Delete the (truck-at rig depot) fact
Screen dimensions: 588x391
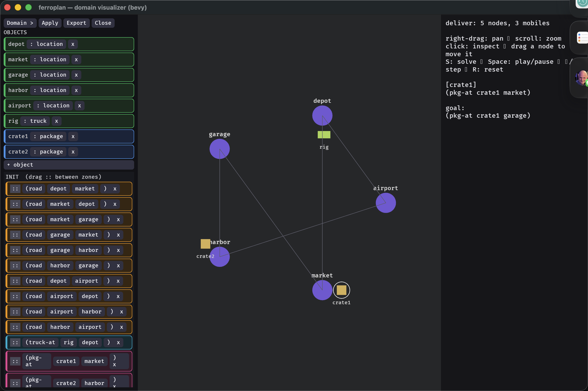118,343
